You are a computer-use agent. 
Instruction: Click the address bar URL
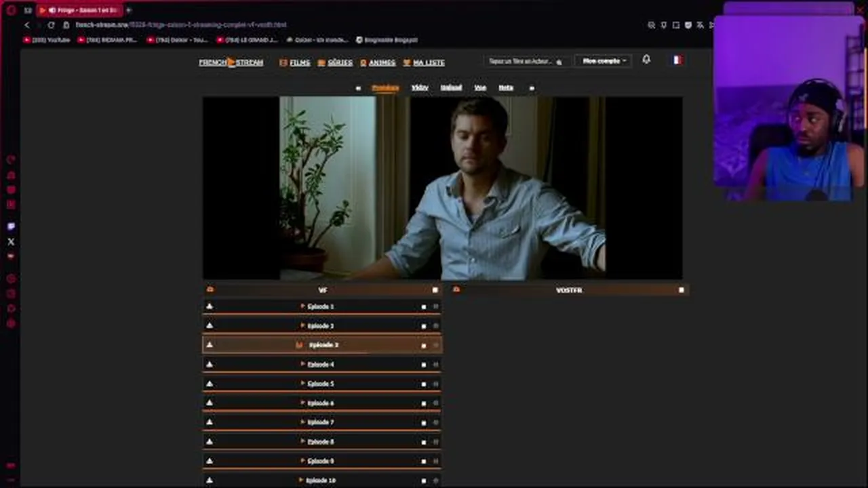pyautogui.click(x=181, y=25)
